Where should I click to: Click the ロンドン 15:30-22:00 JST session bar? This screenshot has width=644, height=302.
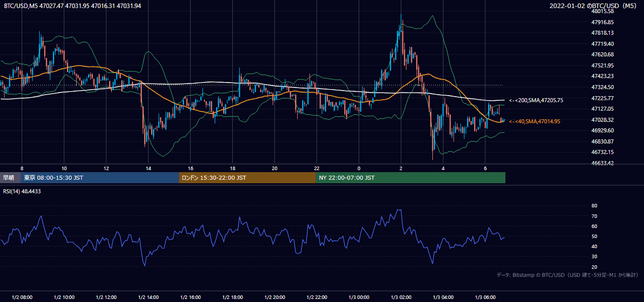point(247,178)
